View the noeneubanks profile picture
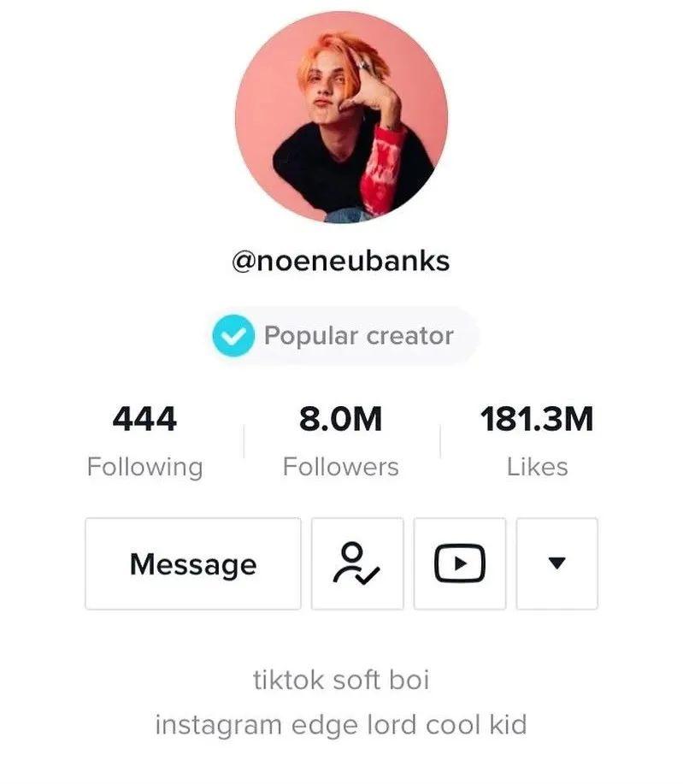The width and height of the screenshot is (683, 784). coord(342,117)
